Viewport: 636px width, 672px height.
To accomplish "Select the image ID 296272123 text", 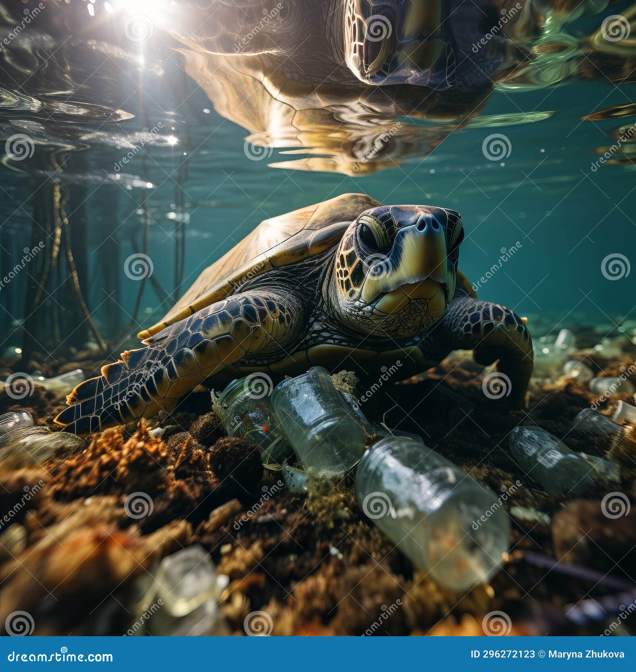I will (x=502, y=654).
